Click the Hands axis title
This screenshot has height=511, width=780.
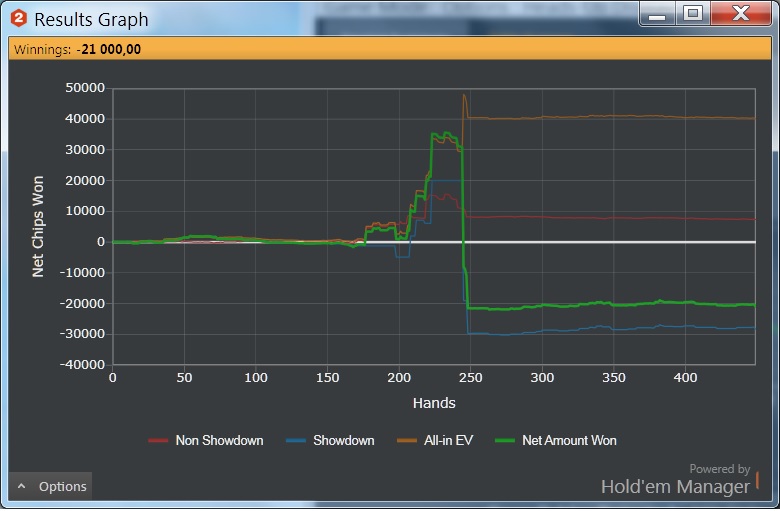coord(434,403)
